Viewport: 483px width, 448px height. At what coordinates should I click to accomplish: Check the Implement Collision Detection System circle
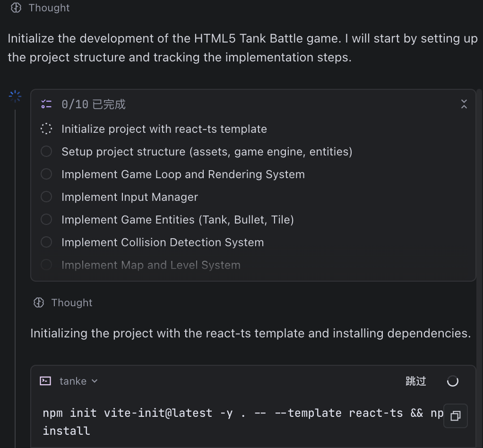(46, 242)
